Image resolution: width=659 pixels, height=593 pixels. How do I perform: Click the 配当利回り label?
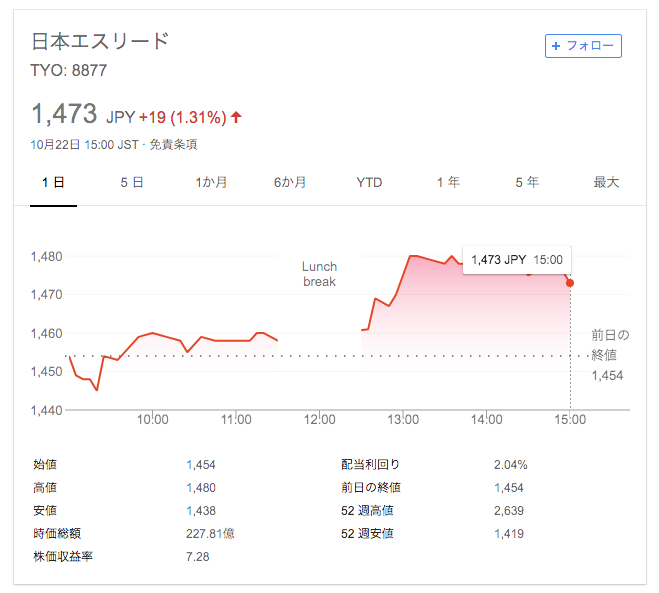(370, 465)
